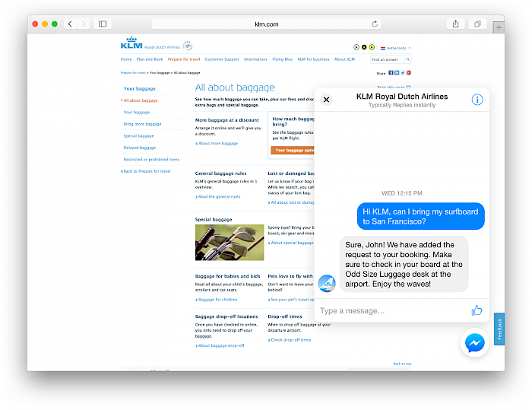This screenshot has height=410, width=532.
Task: Open chat info for KLM Royal Dutch Airlines
Action: pyautogui.click(x=477, y=100)
